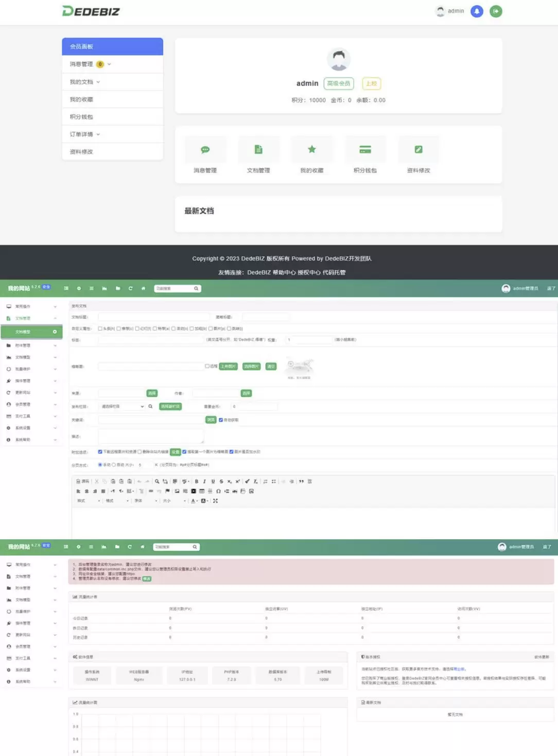Image resolution: width=558 pixels, height=756 pixels.
Task: Open the 消息管理 chat bubble shortcut card
Action: coord(205,155)
